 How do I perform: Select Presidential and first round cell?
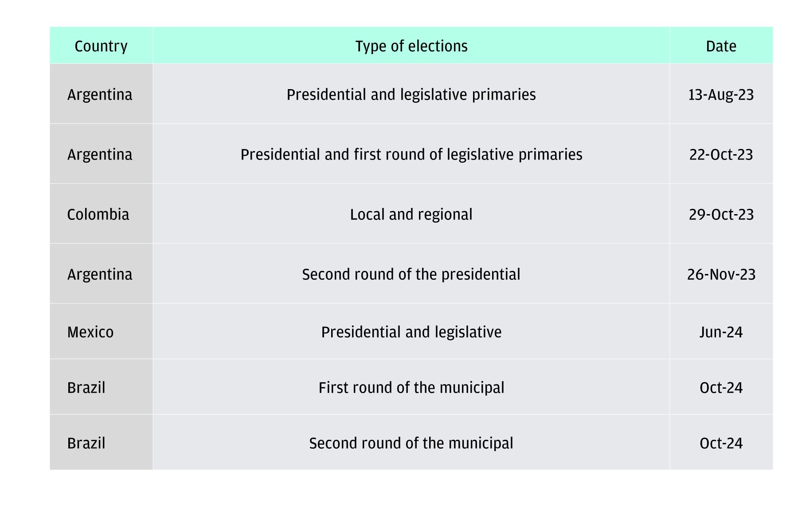pyautogui.click(x=411, y=154)
